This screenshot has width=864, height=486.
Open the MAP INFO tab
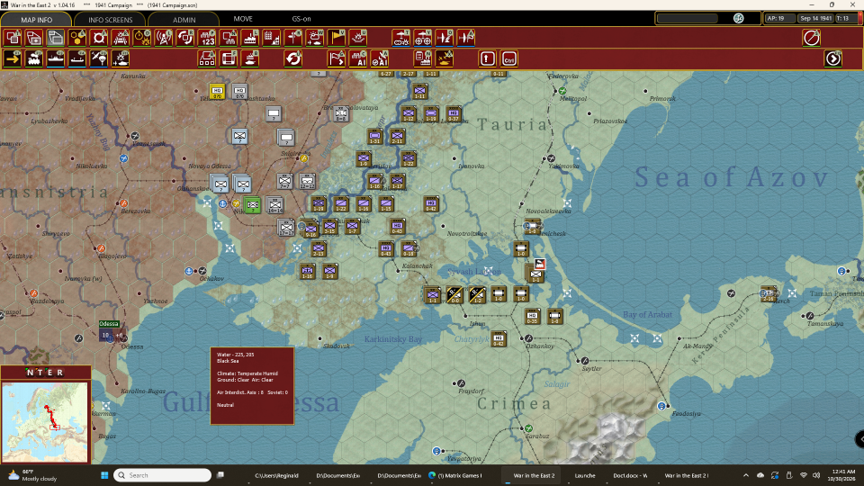(36, 19)
